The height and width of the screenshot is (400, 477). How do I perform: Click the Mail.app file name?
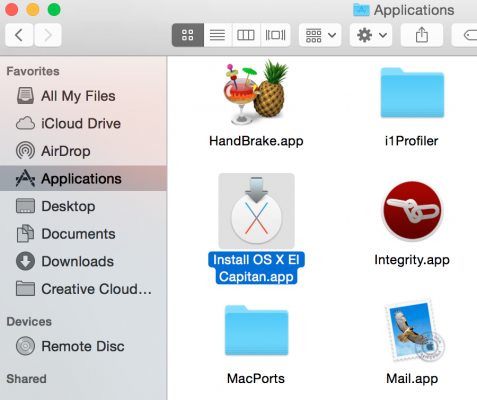(412, 379)
